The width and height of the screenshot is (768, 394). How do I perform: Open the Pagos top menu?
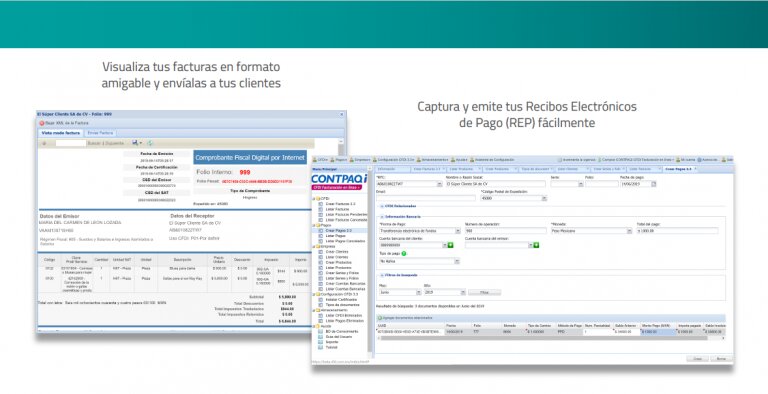tap(338, 160)
